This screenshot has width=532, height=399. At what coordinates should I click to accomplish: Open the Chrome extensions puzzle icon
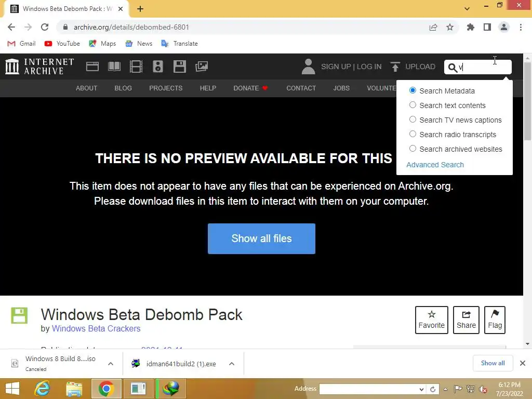point(471,27)
